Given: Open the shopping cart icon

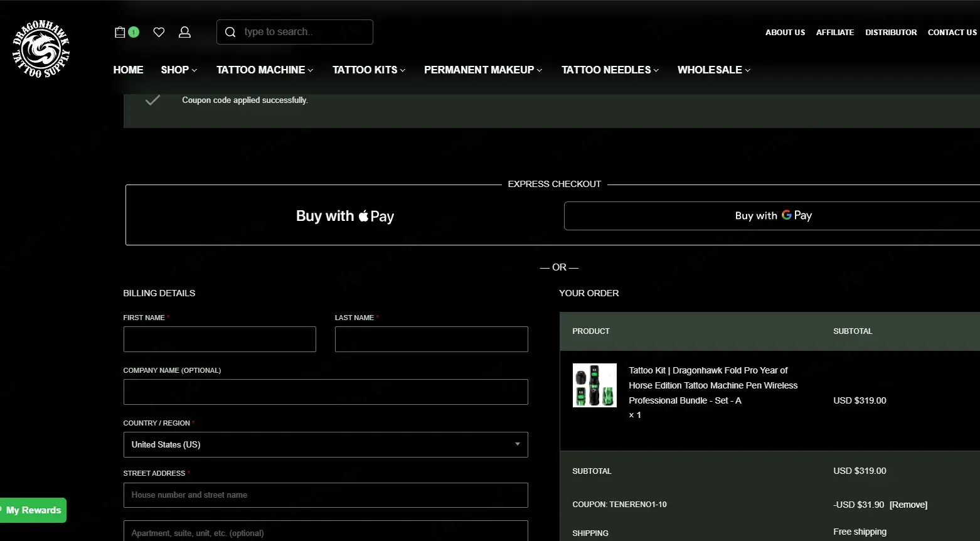Looking at the screenshot, I should tap(120, 32).
